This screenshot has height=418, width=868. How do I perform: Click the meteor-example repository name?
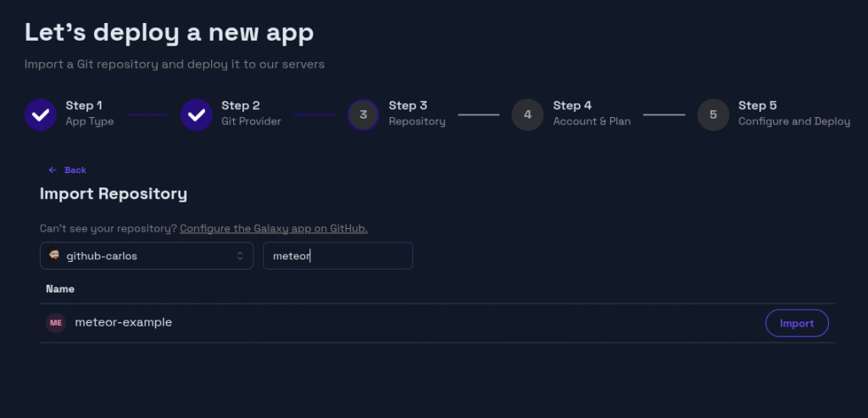point(123,323)
